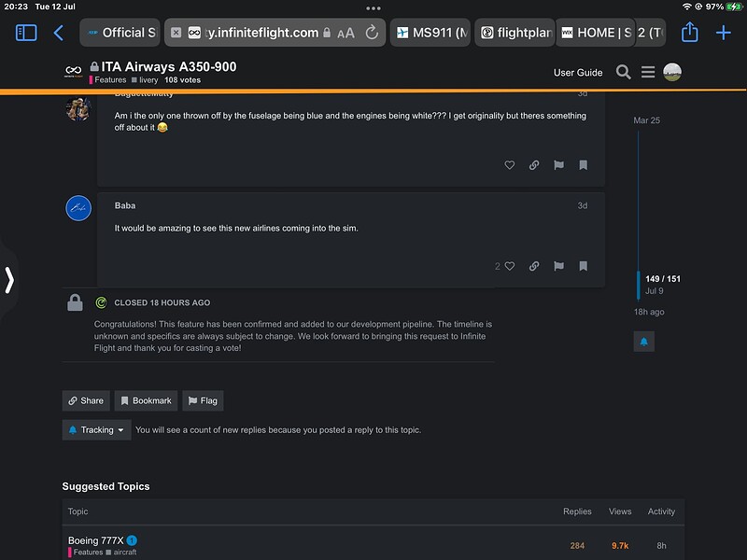Expand the left edge slide-over chevron
Screen dimensions: 747x560
(9, 279)
